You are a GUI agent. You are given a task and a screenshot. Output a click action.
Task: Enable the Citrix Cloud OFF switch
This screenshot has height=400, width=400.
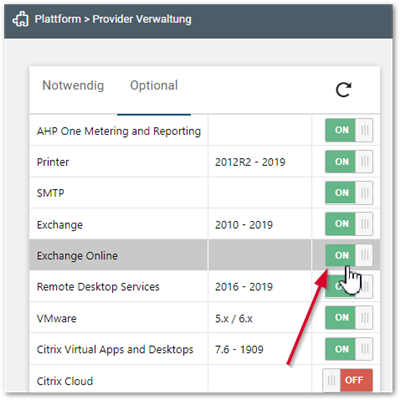pyautogui.click(x=347, y=380)
